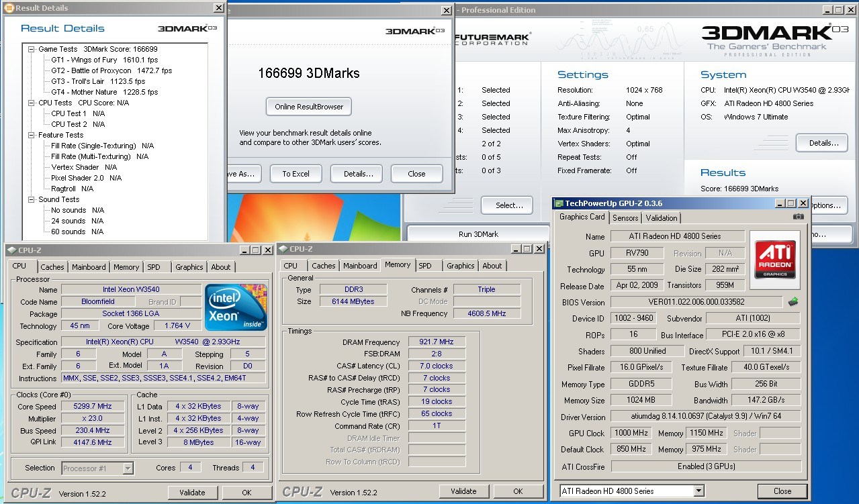Image resolution: width=859 pixels, height=504 pixels.
Task: Select the Ragtroll tree row
Action: (73, 189)
